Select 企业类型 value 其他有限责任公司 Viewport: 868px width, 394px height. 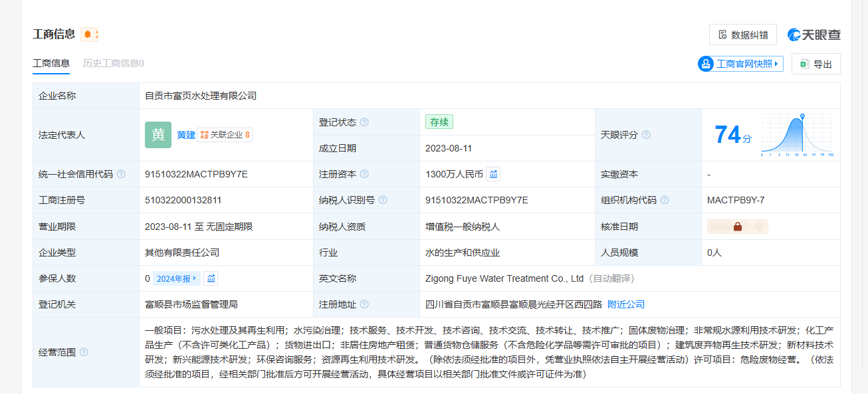182,252
